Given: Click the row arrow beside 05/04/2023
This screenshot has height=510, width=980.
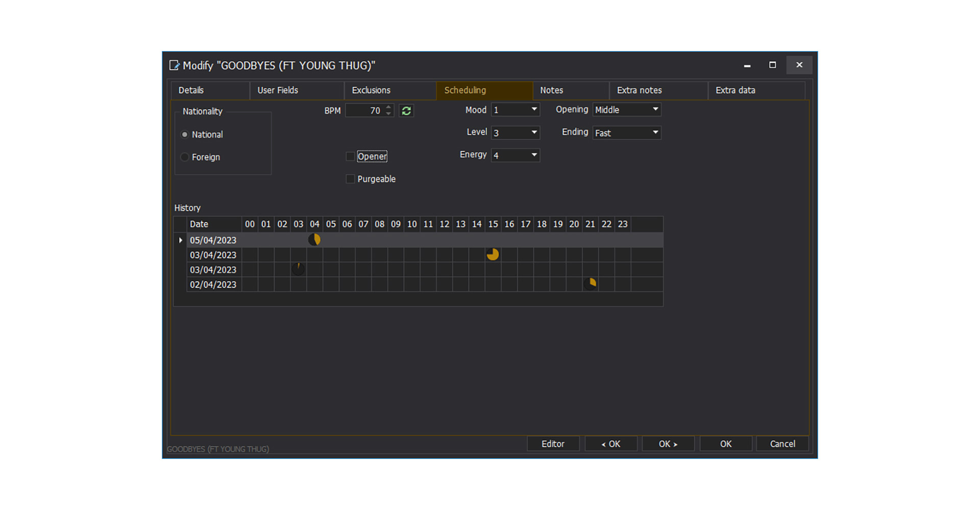Looking at the screenshot, I should click(180, 240).
